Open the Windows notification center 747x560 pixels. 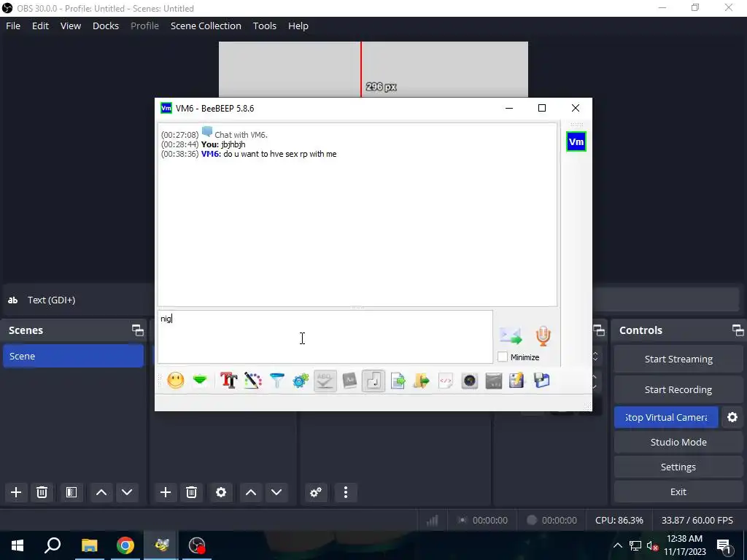[x=724, y=545]
